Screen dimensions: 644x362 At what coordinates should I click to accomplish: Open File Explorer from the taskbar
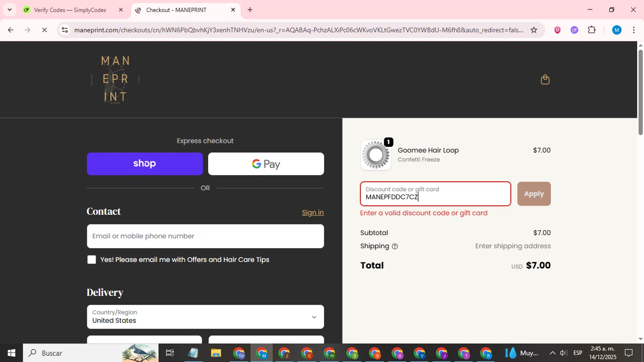(216, 353)
